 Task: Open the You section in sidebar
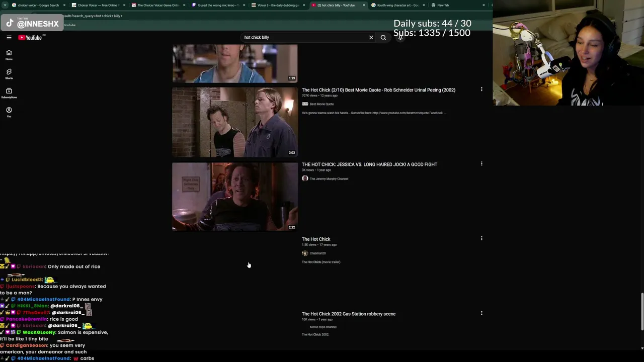(x=9, y=112)
